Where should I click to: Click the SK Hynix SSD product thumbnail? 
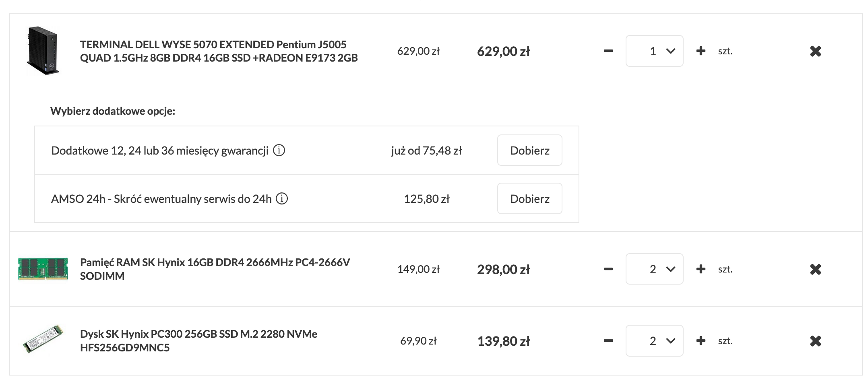pos(43,339)
